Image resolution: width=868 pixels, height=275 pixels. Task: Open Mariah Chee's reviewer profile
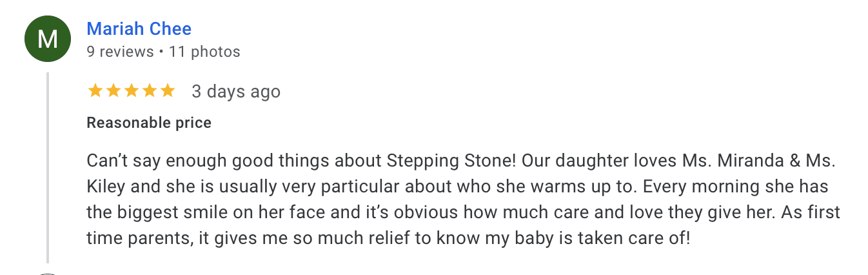pos(139,29)
